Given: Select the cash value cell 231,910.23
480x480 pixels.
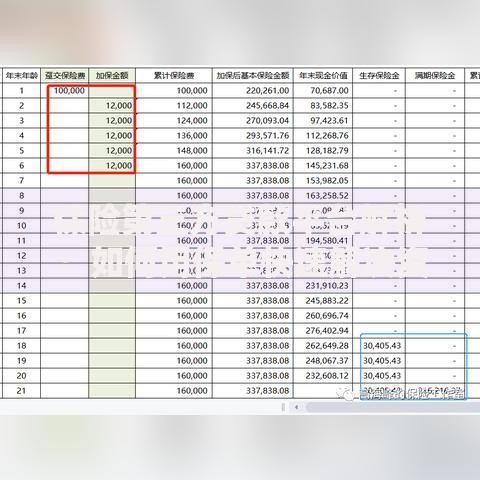Looking at the screenshot, I should point(323,286).
